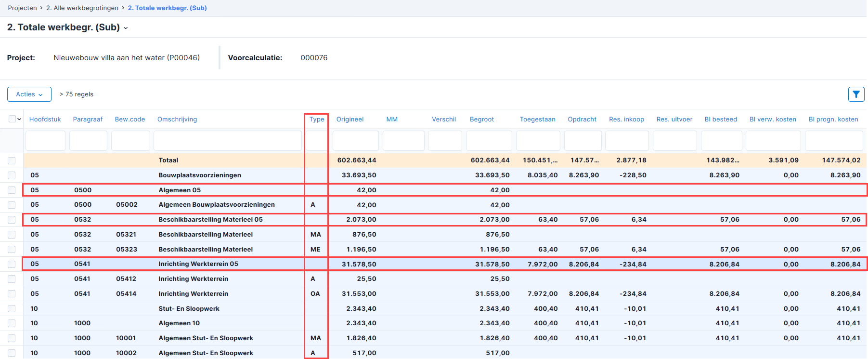Screen dimensions: 868x359
Task: Open the page title dropdown chevron
Action: [x=126, y=28]
